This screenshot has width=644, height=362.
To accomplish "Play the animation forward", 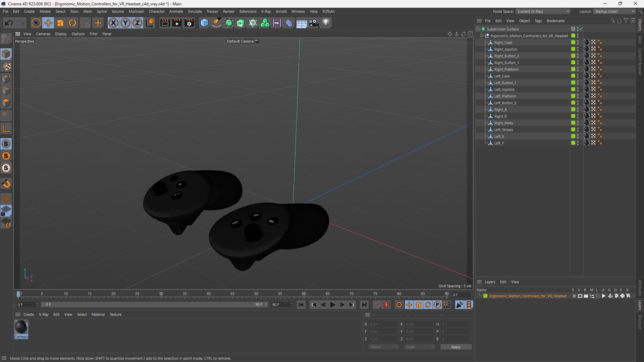I will click(332, 305).
